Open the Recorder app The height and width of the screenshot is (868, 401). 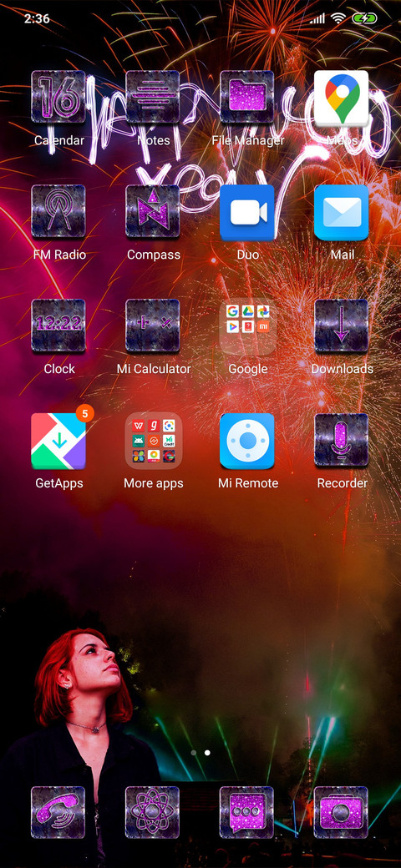[x=342, y=440]
